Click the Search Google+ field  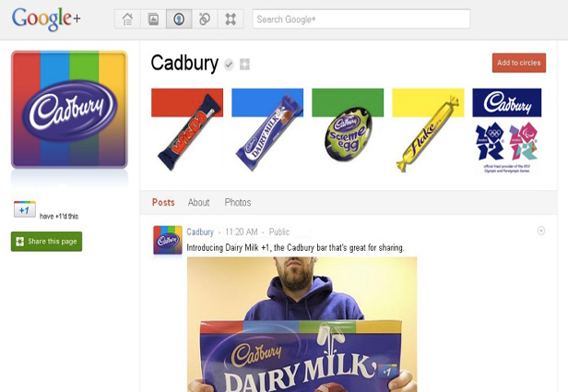(x=361, y=18)
